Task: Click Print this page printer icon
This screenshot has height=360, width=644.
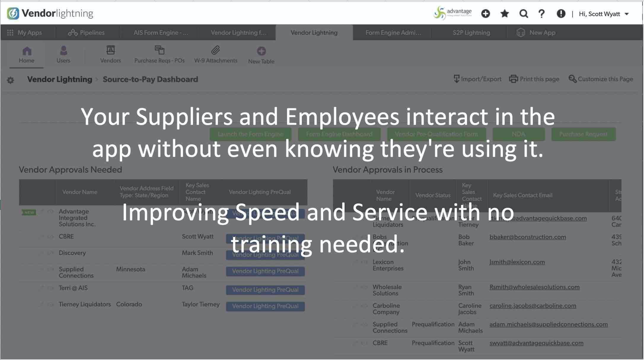Action: coord(513,79)
